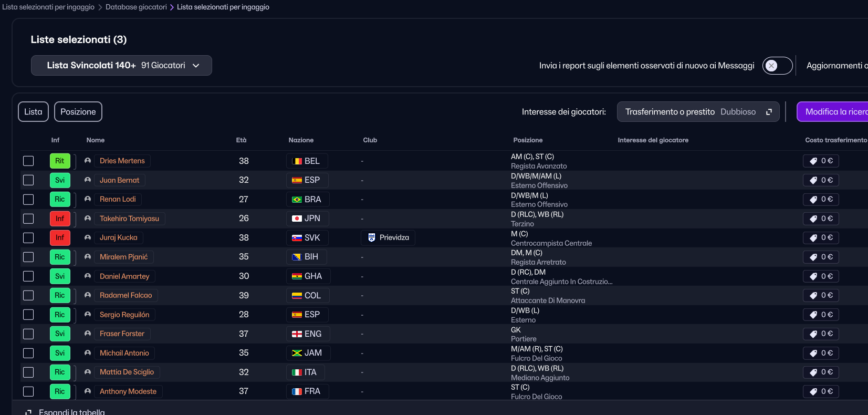Open the Trasferimento o prestito interest selector
The height and width of the screenshot is (415, 868).
[x=698, y=112]
